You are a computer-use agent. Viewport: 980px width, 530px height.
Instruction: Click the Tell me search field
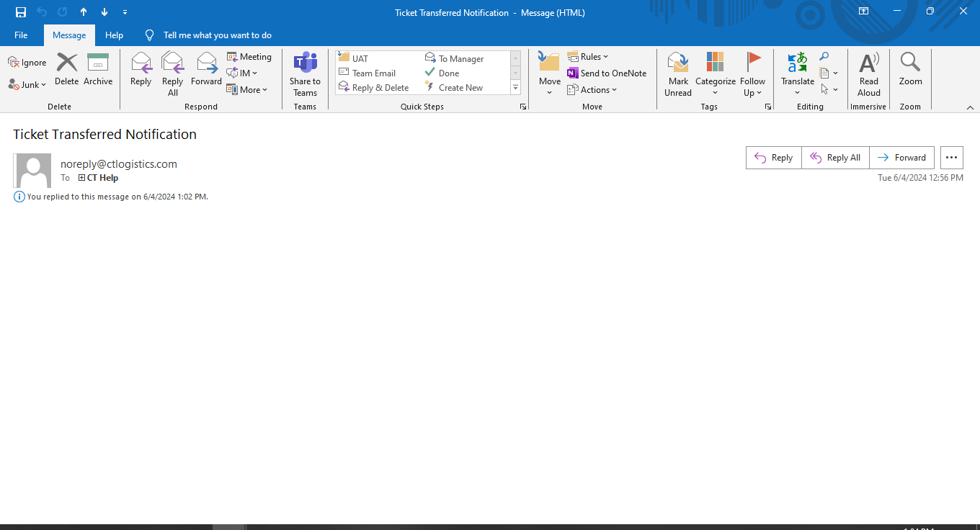click(217, 35)
